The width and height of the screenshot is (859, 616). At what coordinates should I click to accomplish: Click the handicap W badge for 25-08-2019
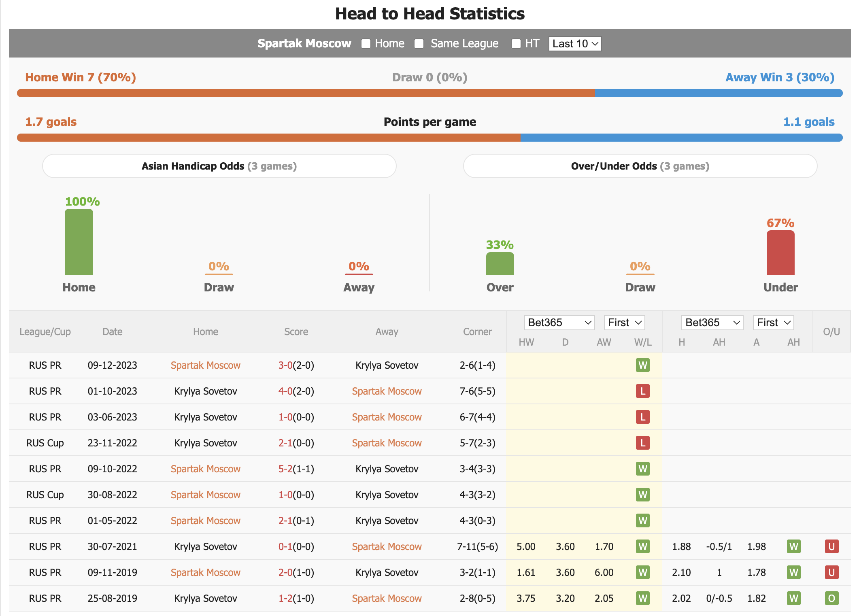pyautogui.click(x=793, y=598)
